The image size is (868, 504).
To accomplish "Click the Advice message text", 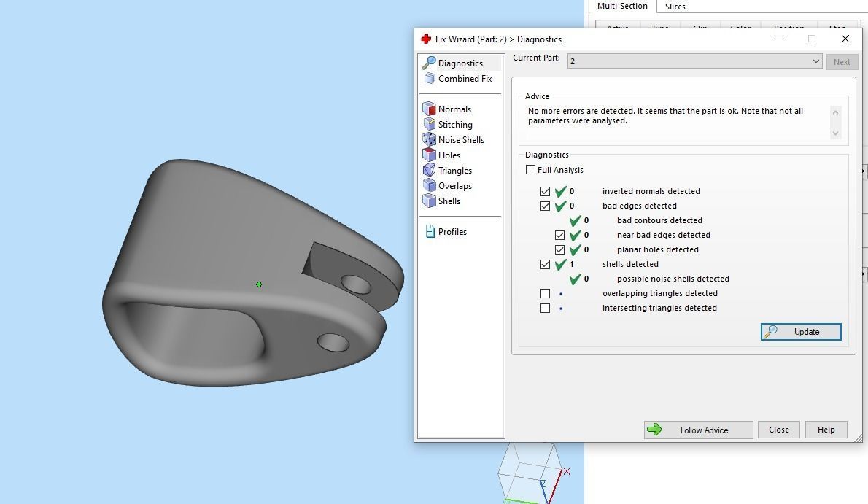I will [665, 116].
